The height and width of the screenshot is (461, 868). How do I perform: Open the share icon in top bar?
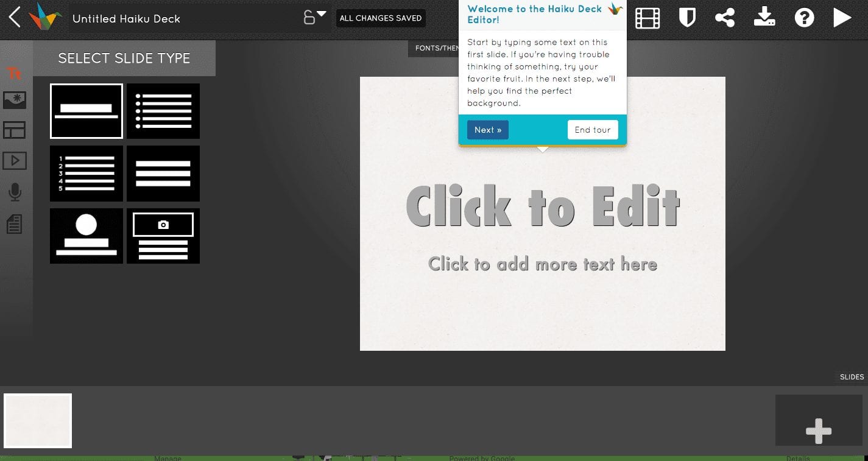click(x=724, y=18)
